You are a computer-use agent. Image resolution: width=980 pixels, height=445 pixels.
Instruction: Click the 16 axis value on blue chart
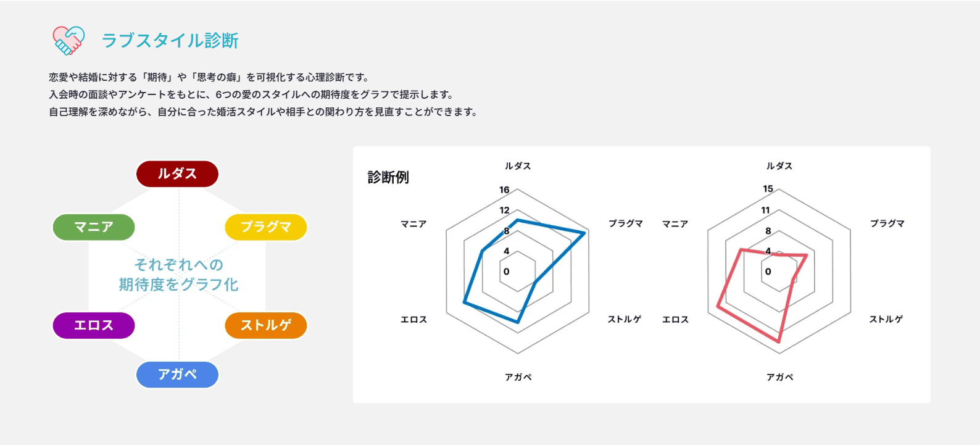[x=505, y=190]
